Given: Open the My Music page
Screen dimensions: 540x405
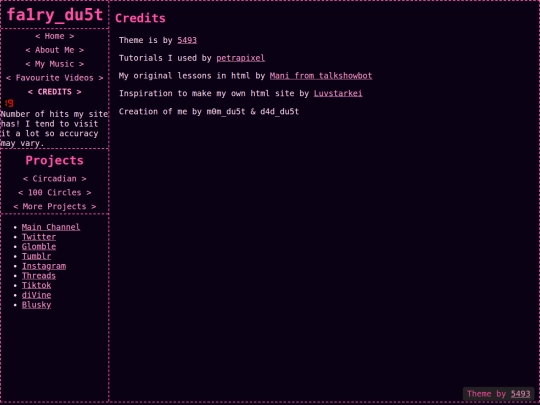Looking at the screenshot, I should (54, 64).
